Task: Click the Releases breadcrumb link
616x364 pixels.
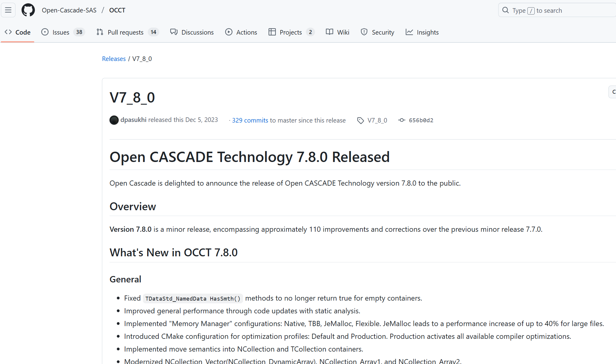Action: (114, 59)
